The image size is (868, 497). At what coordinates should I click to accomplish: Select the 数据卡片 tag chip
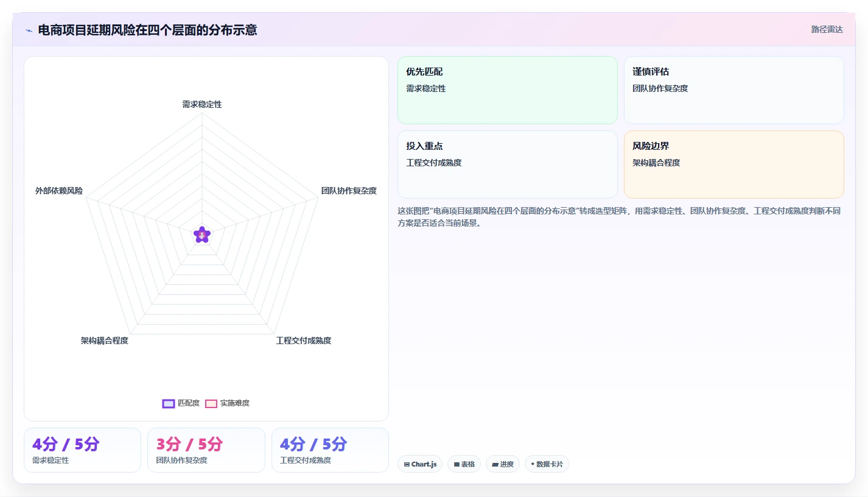[x=547, y=464]
